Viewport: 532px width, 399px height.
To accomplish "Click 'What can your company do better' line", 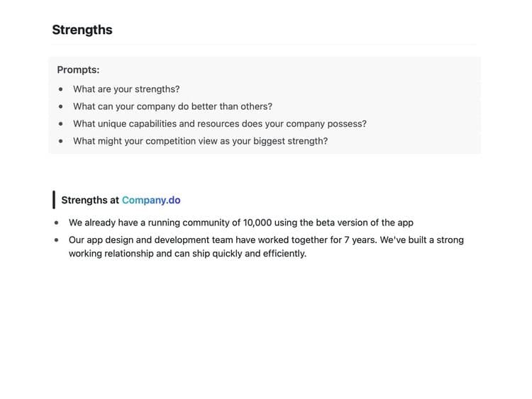I will 172,106.
